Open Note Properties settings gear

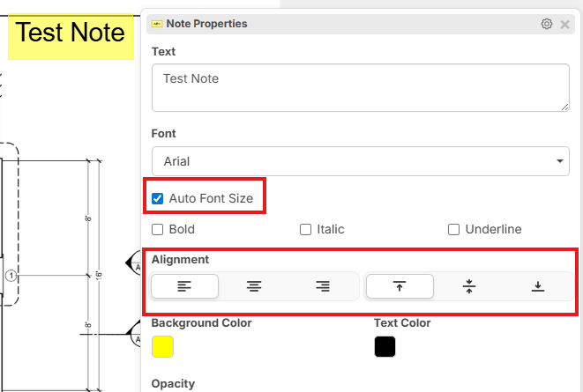[547, 24]
